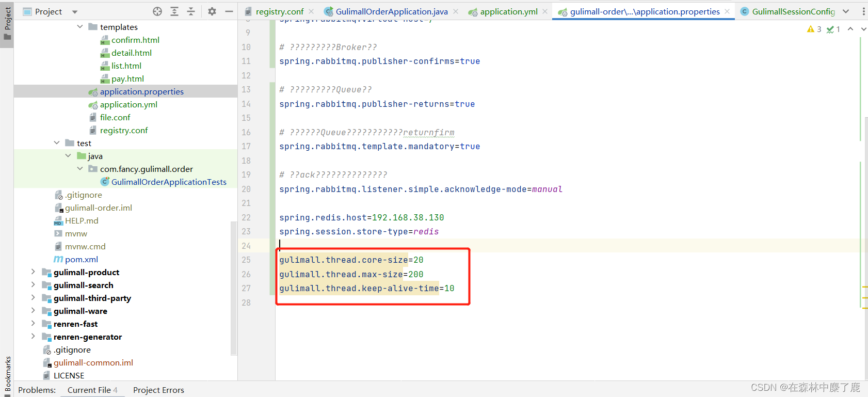Expand the renren-generator module
Viewport: 868px width, 397px height.
click(33, 336)
